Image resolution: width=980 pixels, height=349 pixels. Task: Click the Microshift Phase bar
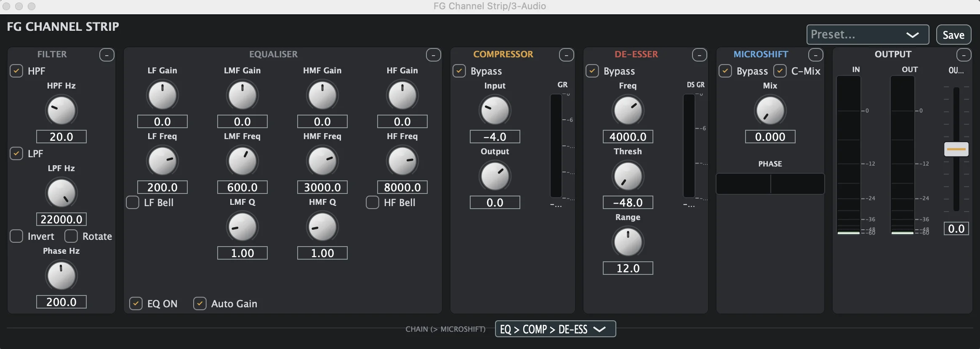(x=770, y=184)
